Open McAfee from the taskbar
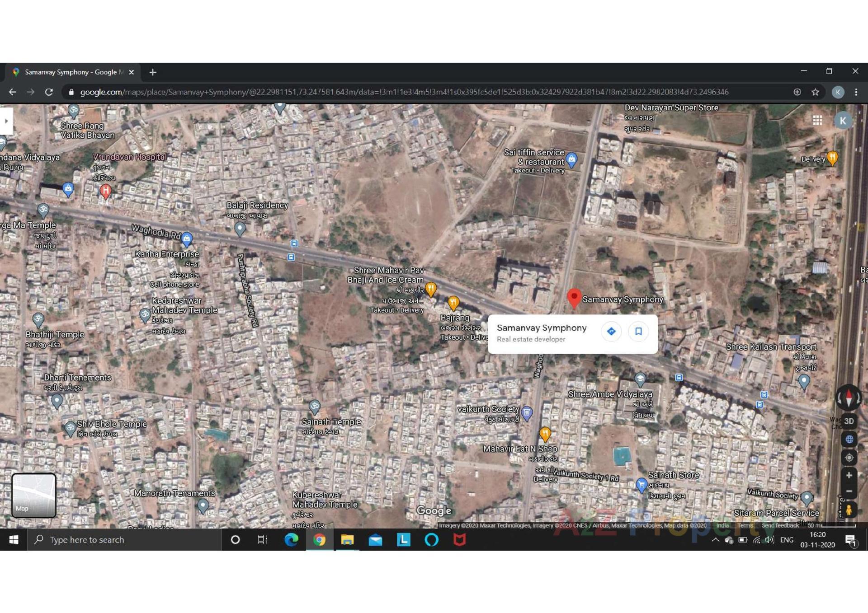This screenshot has width=868, height=613. (460, 540)
